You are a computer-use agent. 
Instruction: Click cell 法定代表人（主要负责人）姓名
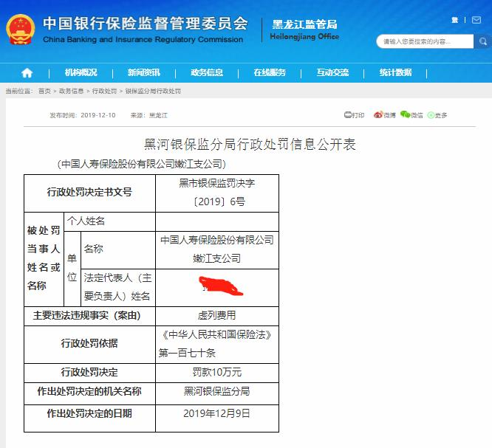pos(118,288)
